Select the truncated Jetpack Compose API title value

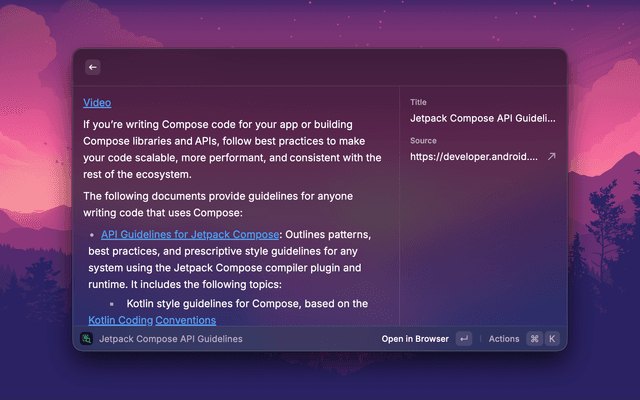[x=483, y=118]
